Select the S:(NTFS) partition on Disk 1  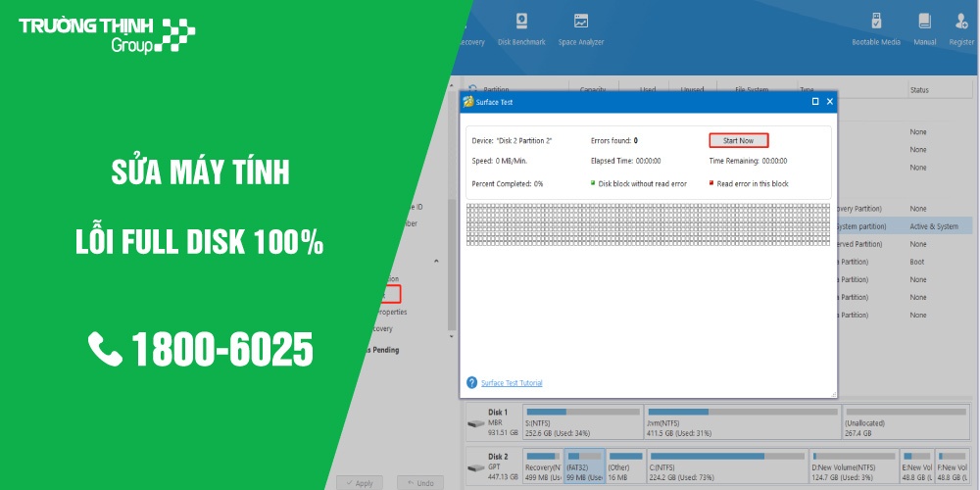[x=582, y=421]
